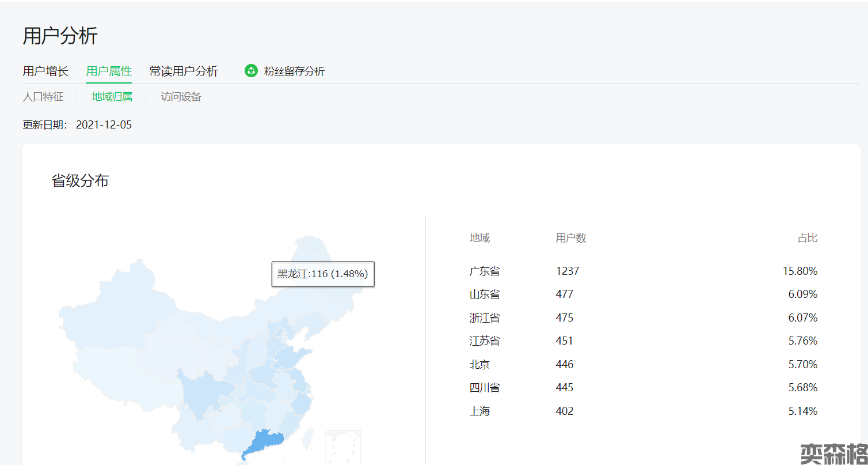
Task: Click the 黑龙江 map tooltip
Action: pos(323,274)
